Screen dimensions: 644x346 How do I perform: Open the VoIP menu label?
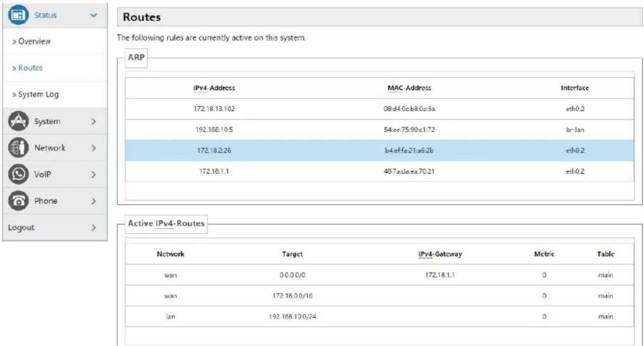42,175
